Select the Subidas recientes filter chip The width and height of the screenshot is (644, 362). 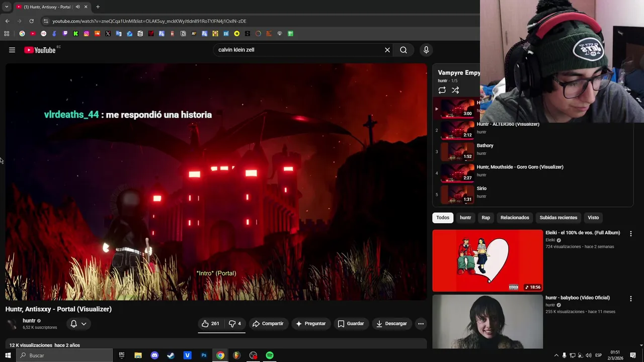[x=558, y=218]
